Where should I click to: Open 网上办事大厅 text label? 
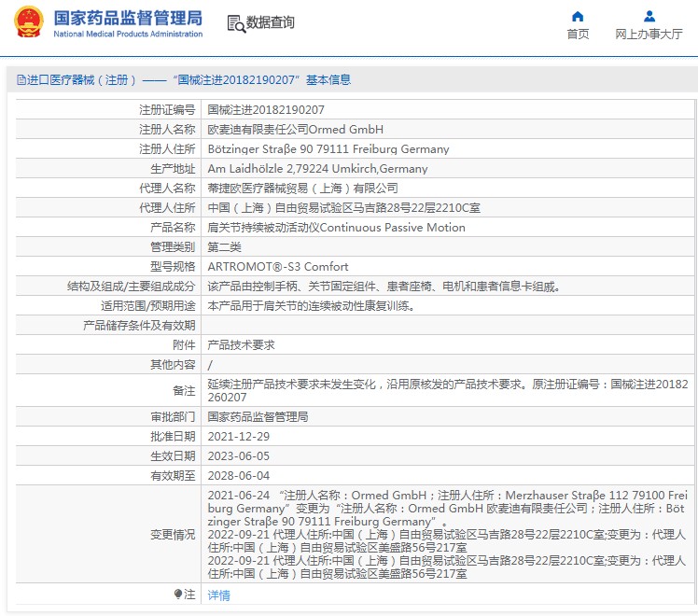point(649,35)
